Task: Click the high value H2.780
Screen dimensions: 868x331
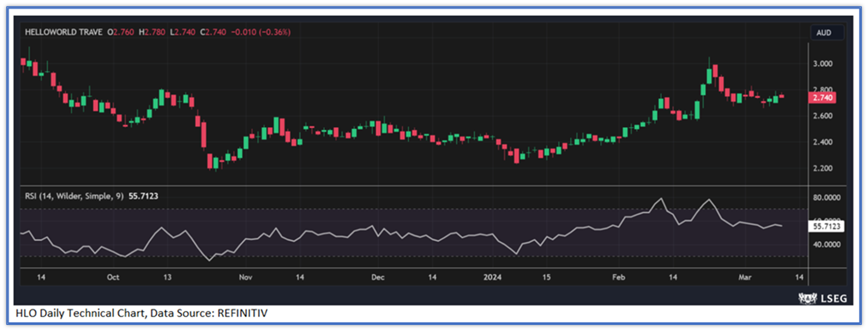Action: (x=152, y=32)
